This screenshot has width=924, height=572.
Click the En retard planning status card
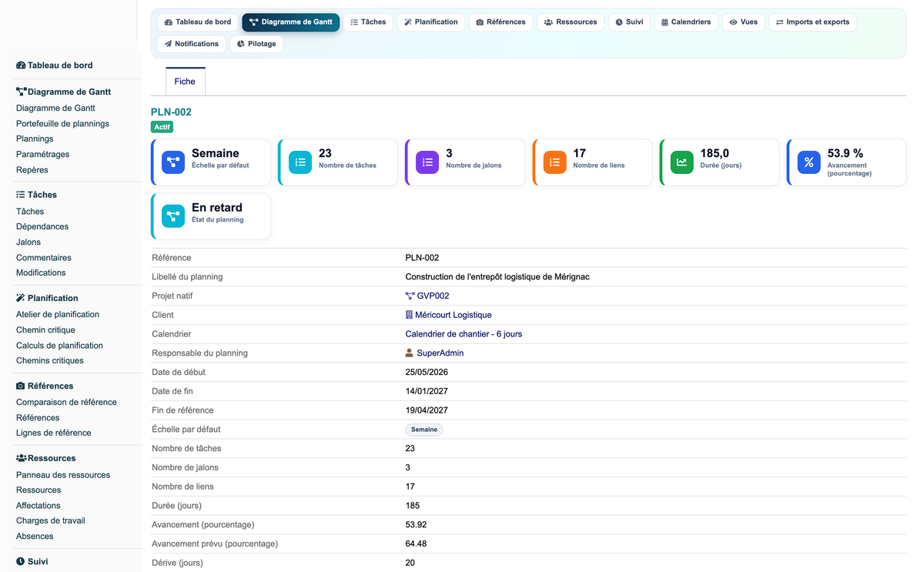pos(211,216)
